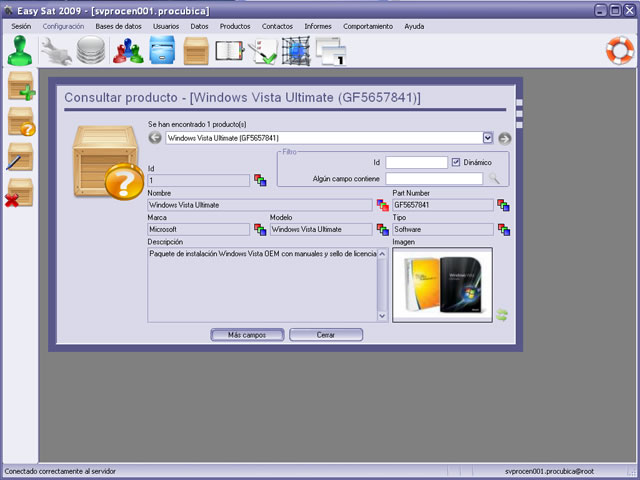Expand the product selection dropdown

coord(488,138)
